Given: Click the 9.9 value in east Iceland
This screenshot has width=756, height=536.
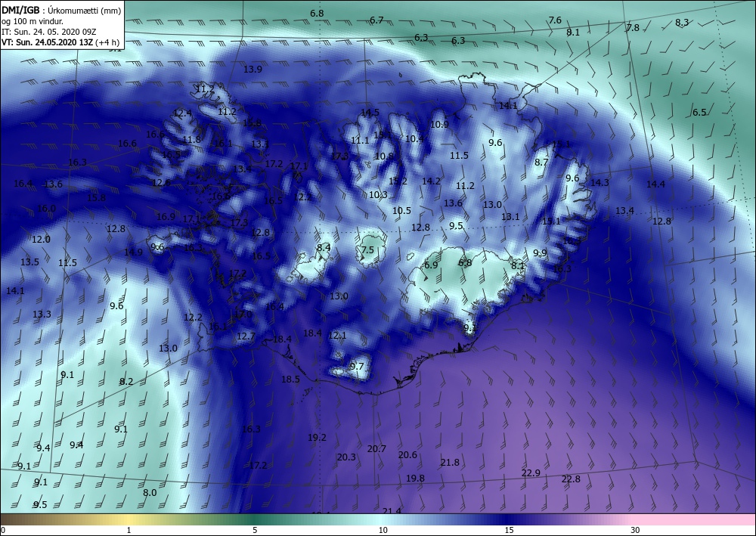Looking at the screenshot, I should pyautogui.click(x=540, y=253).
